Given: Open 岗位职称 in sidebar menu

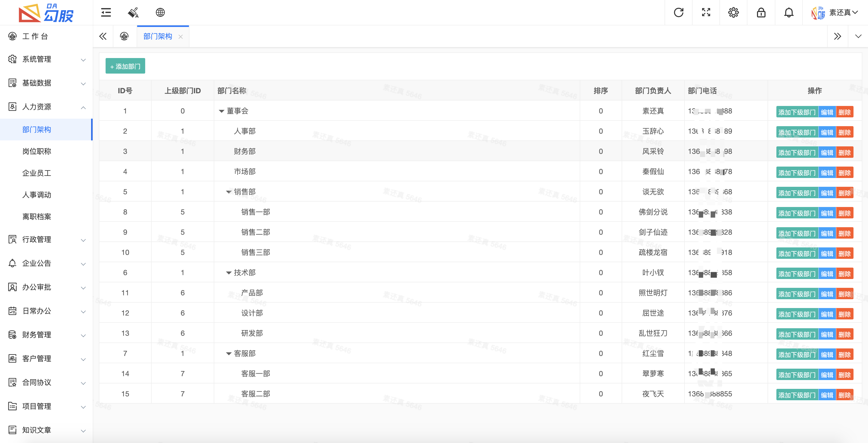Looking at the screenshot, I should (x=36, y=151).
